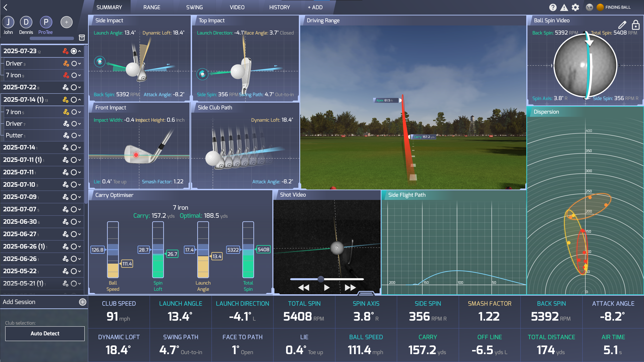This screenshot has height=362, width=644.
Task: Edit the Ball Spin Video panel with pencil icon
Action: 622,25
